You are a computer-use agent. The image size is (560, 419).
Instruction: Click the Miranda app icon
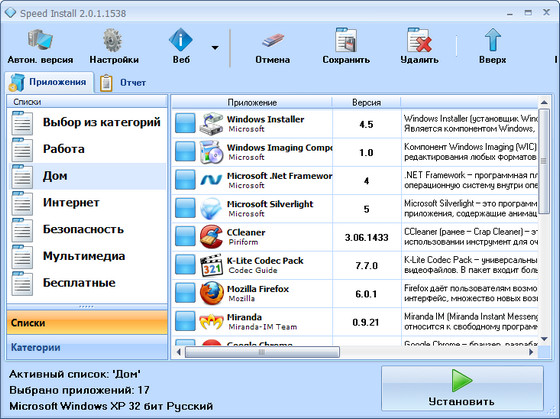point(211,321)
